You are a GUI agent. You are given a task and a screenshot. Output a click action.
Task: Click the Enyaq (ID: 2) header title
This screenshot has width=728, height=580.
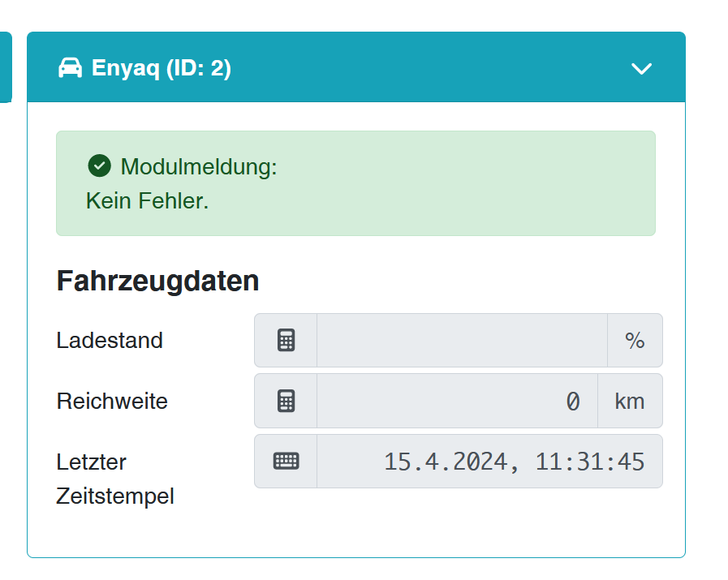coord(162,68)
